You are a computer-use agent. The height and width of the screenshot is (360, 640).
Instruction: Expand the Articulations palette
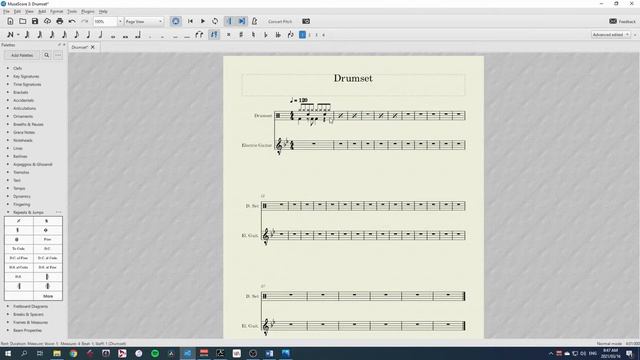point(8,108)
